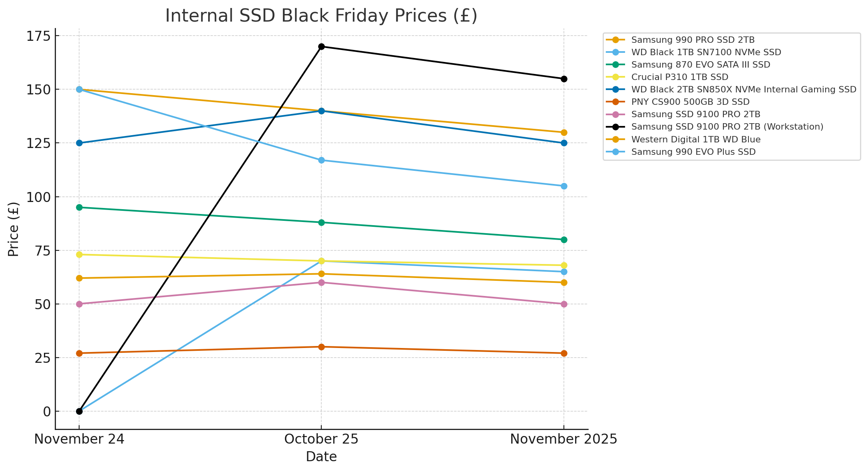Screen dimensions: 868x472
Task: Click the Price (£) y-axis label
Action: (x=13, y=229)
